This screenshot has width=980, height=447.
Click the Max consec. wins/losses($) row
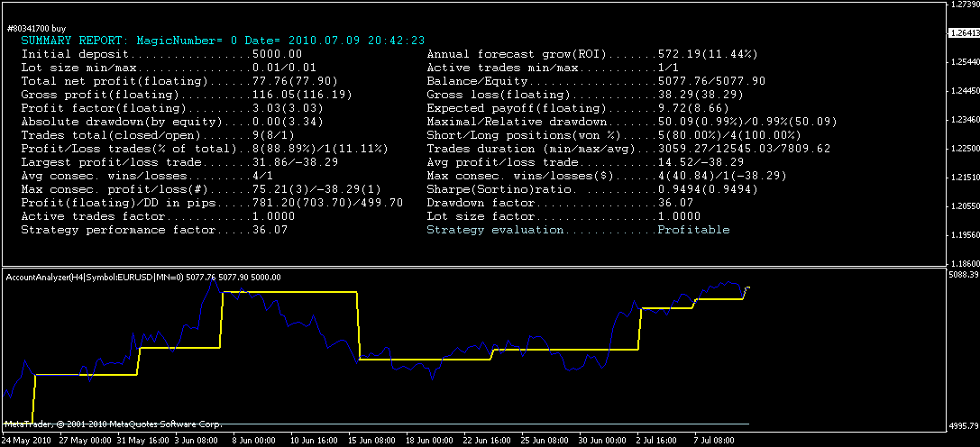[606, 176]
